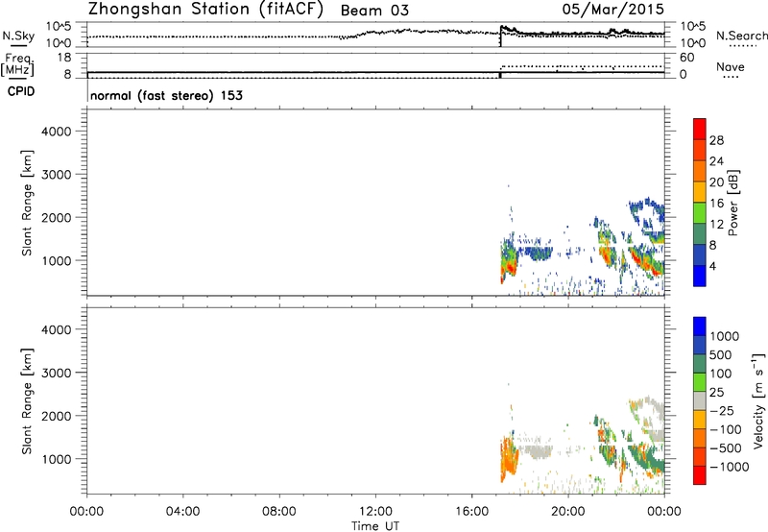Click the 'Time UT' axis label
This screenshot has width=768, height=532.
pos(375,526)
